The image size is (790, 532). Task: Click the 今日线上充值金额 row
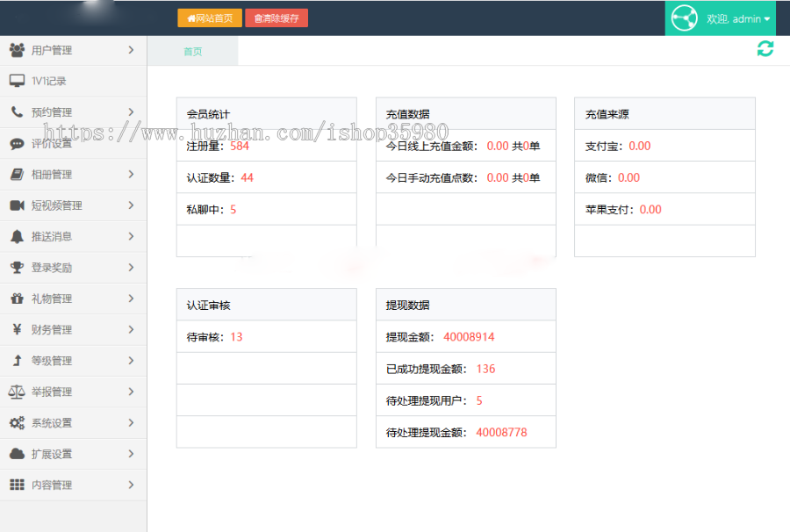[466, 146]
